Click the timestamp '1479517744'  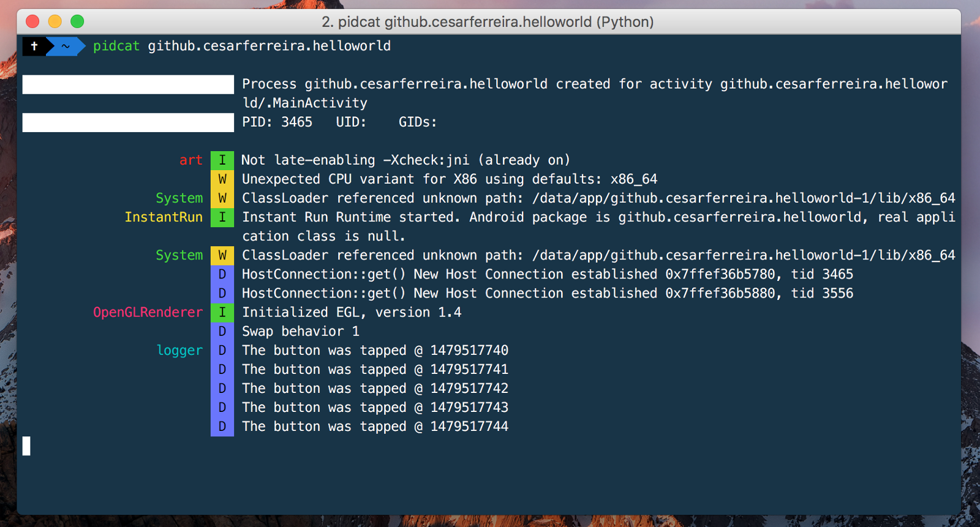coord(469,426)
